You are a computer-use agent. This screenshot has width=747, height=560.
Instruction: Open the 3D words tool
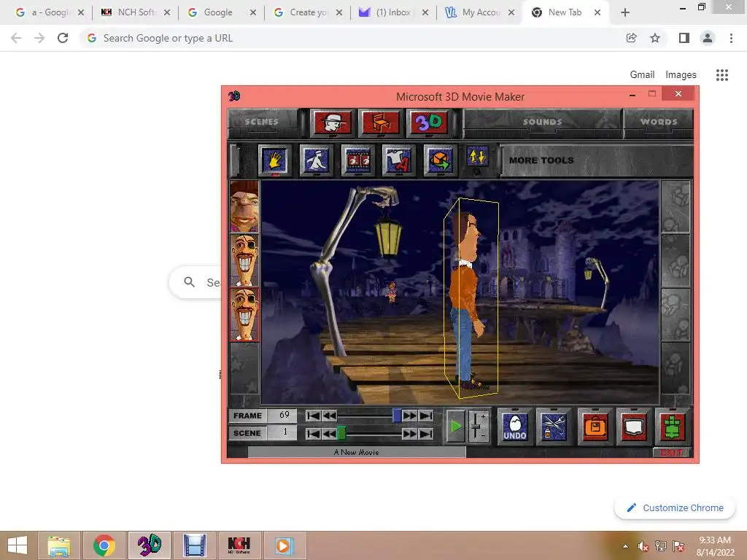[428, 122]
